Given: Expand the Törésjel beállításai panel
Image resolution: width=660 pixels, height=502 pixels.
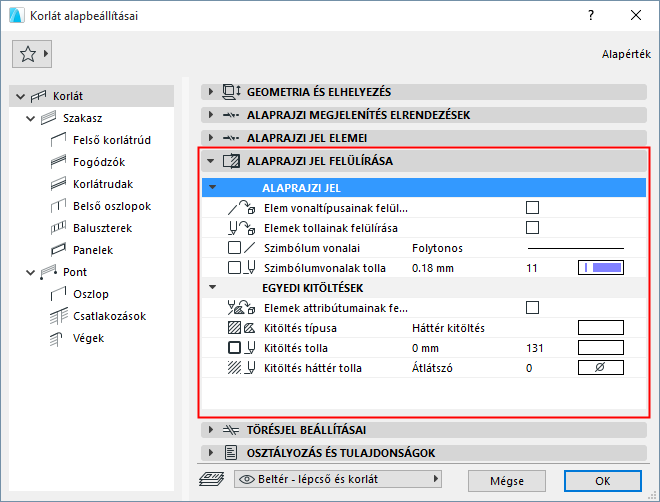Looking at the screenshot, I should [x=211, y=430].
